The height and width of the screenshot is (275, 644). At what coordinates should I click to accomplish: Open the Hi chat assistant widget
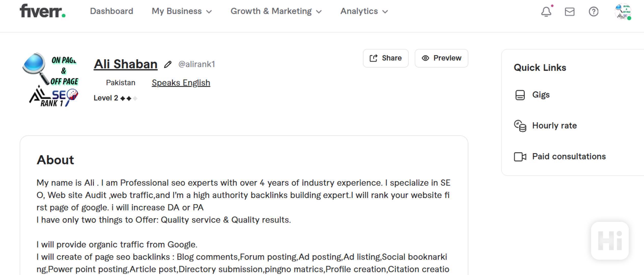[x=610, y=241]
